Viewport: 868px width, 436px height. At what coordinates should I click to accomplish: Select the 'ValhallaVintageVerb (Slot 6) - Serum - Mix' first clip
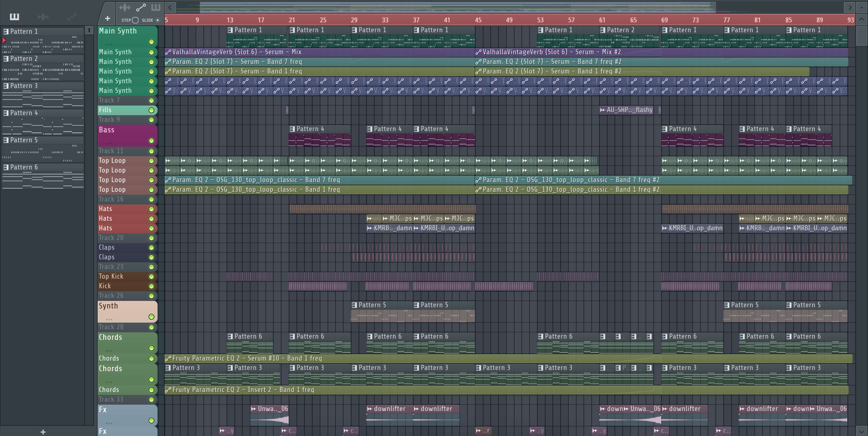(x=320, y=52)
